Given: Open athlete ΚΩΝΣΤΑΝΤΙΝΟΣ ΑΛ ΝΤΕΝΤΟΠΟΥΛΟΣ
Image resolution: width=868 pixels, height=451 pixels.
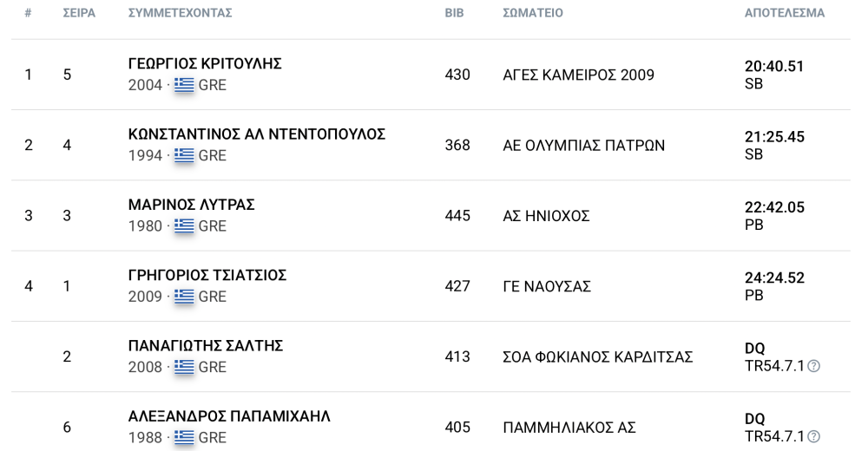Looking at the screenshot, I should click(257, 134).
